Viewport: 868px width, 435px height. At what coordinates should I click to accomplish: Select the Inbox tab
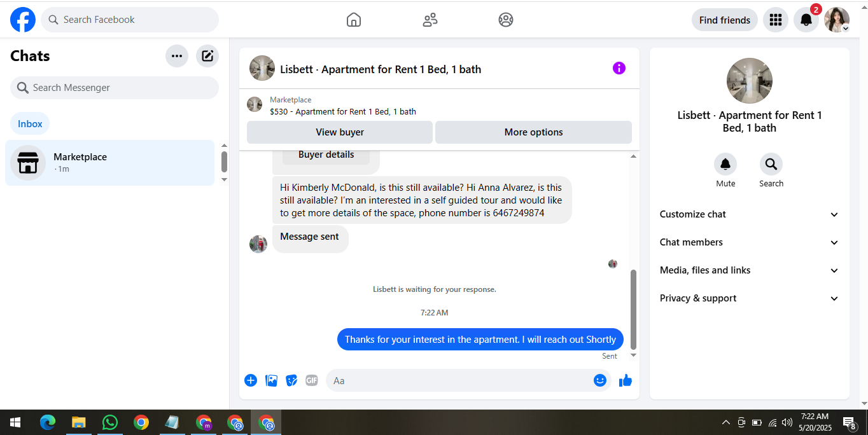(30, 123)
